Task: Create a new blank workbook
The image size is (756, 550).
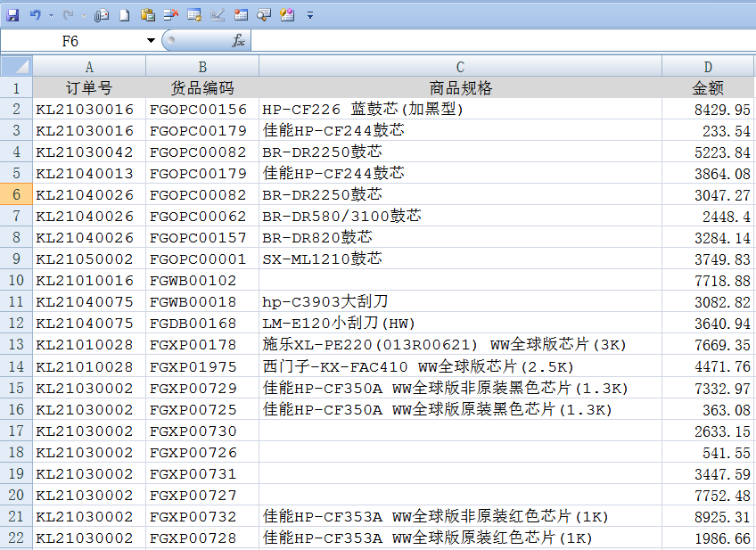Action: click(x=125, y=15)
